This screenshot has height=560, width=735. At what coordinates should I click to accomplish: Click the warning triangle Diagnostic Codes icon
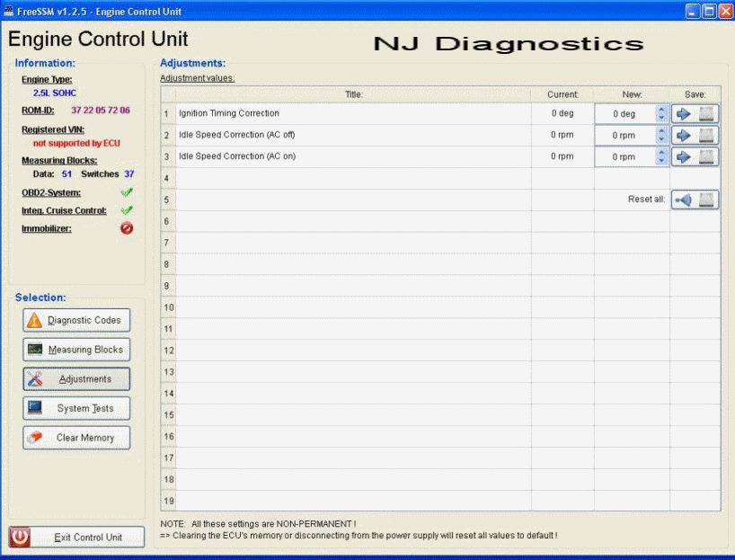click(34, 320)
